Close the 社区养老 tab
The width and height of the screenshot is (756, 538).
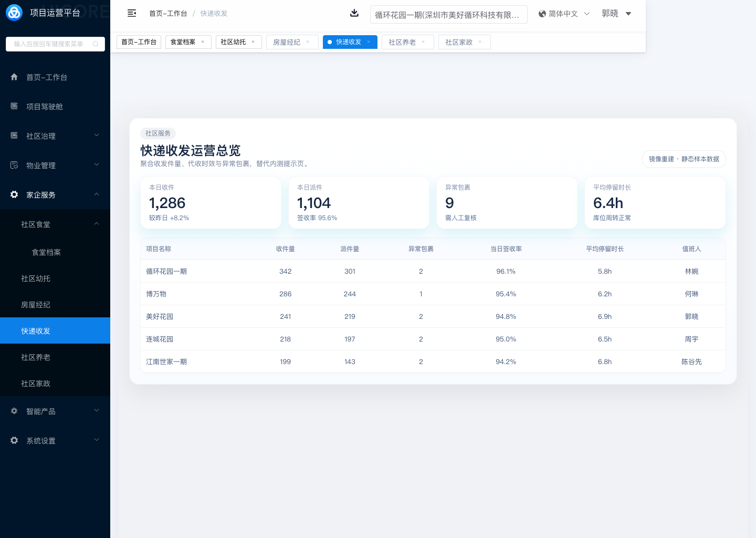pos(423,42)
